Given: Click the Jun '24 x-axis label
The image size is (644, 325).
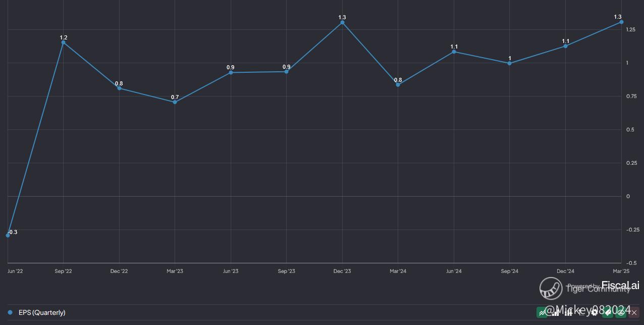Looking at the screenshot, I should (x=454, y=271).
